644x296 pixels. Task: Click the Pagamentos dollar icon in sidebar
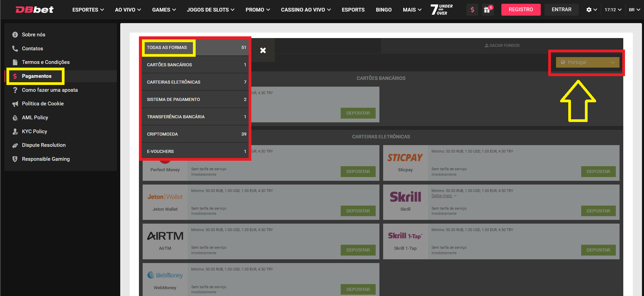pyautogui.click(x=15, y=76)
